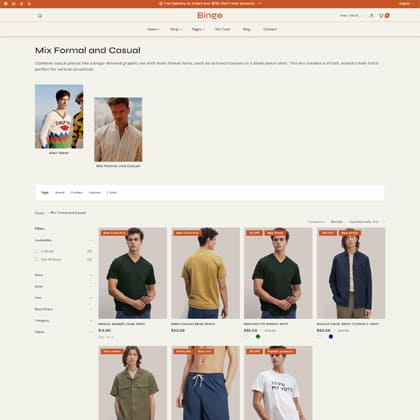Select green swatch on $45.00 product
The height and width of the screenshot is (420, 420).
pos(258,337)
